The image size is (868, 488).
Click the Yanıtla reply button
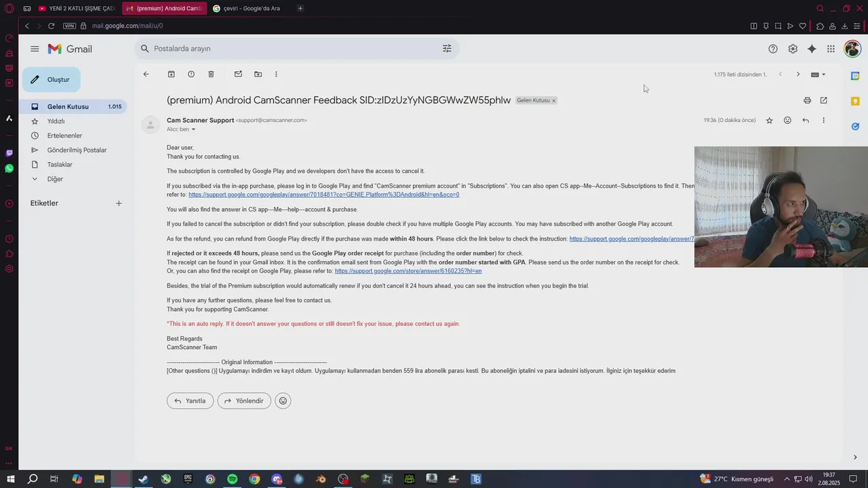(x=190, y=401)
